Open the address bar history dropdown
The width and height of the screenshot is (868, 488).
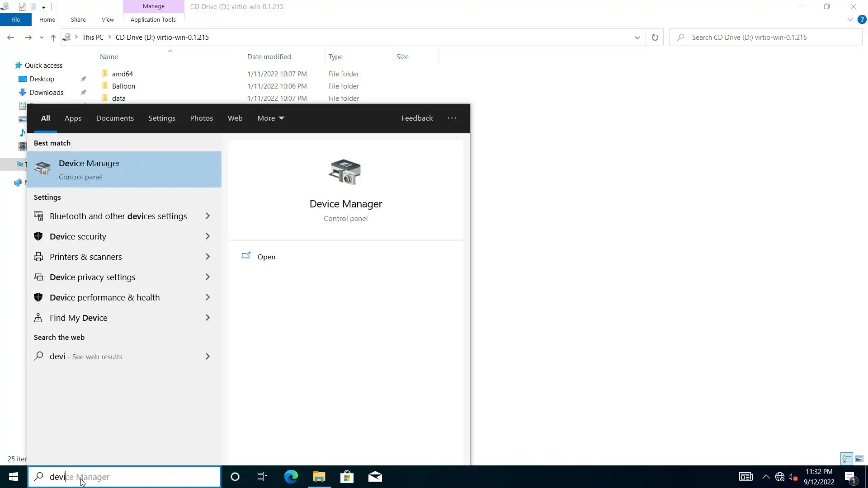[x=637, y=38]
